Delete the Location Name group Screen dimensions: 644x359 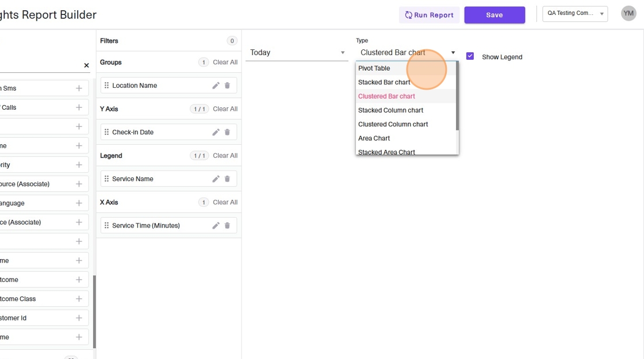point(227,86)
